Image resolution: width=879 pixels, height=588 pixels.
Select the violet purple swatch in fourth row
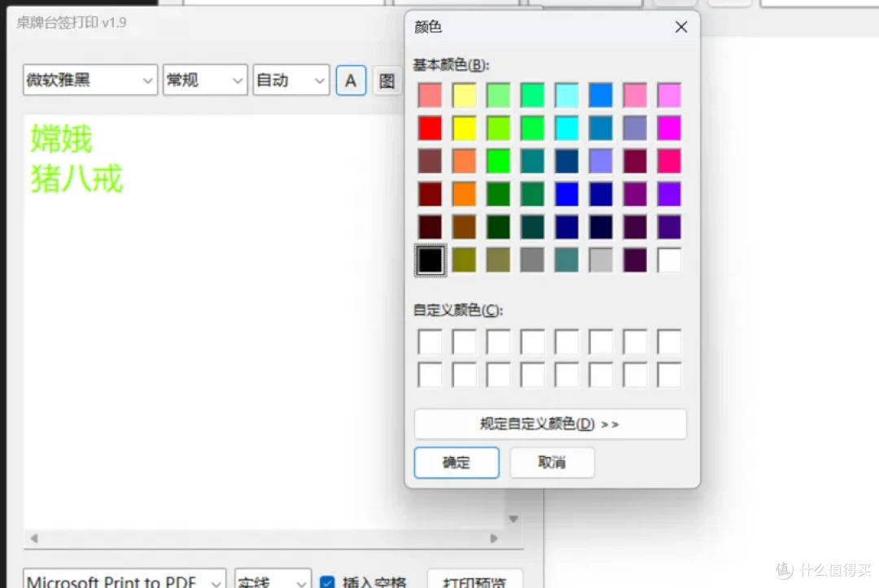point(669,194)
